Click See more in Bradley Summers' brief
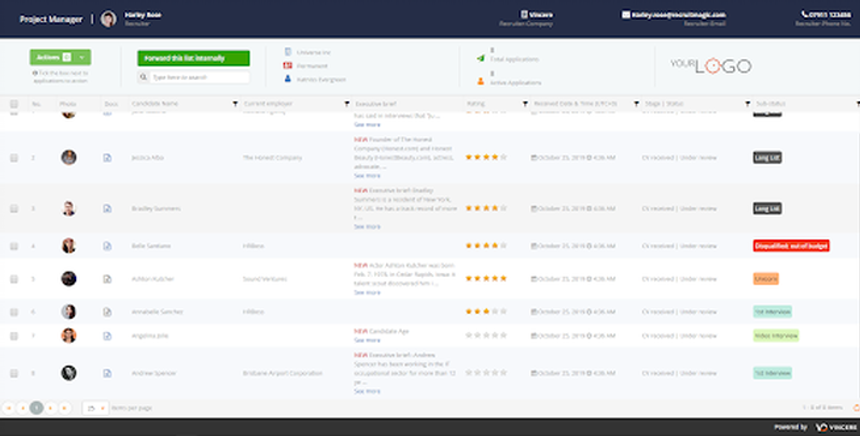This screenshot has width=860, height=436. click(x=367, y=226)
